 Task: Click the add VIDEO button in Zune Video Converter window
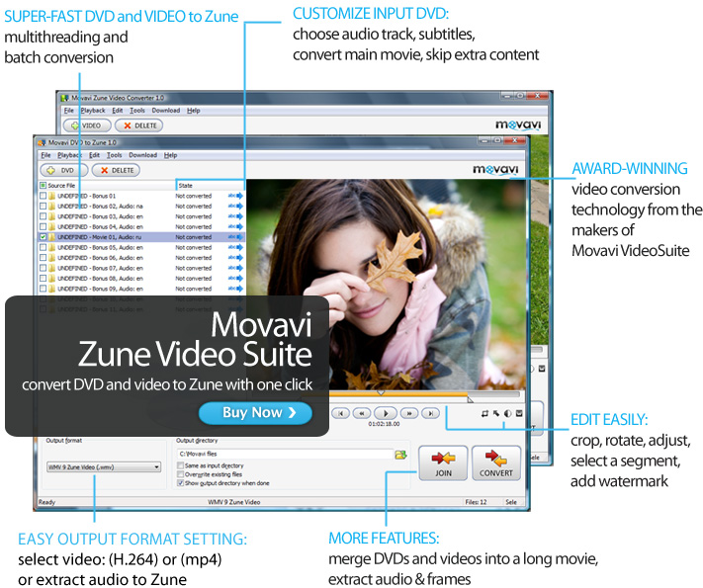point(87,126)
